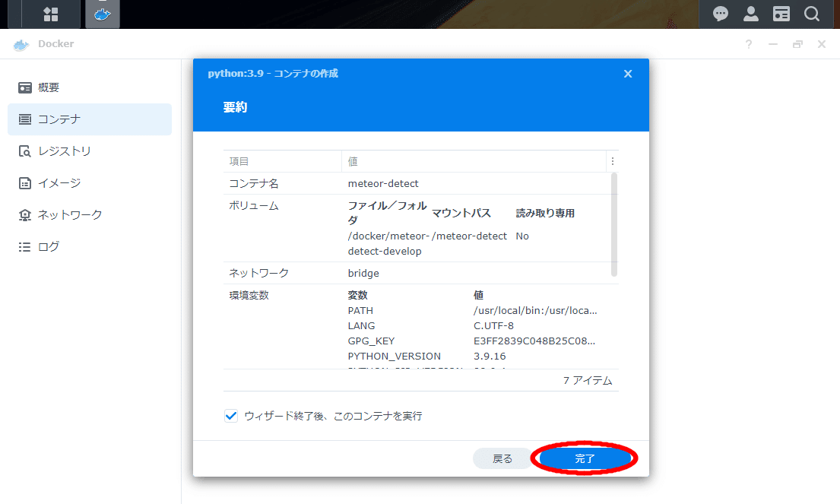Click the 7 アイテム item count
Image resolution: width=840 pixels, height=504 pixels.
point(588,380)
